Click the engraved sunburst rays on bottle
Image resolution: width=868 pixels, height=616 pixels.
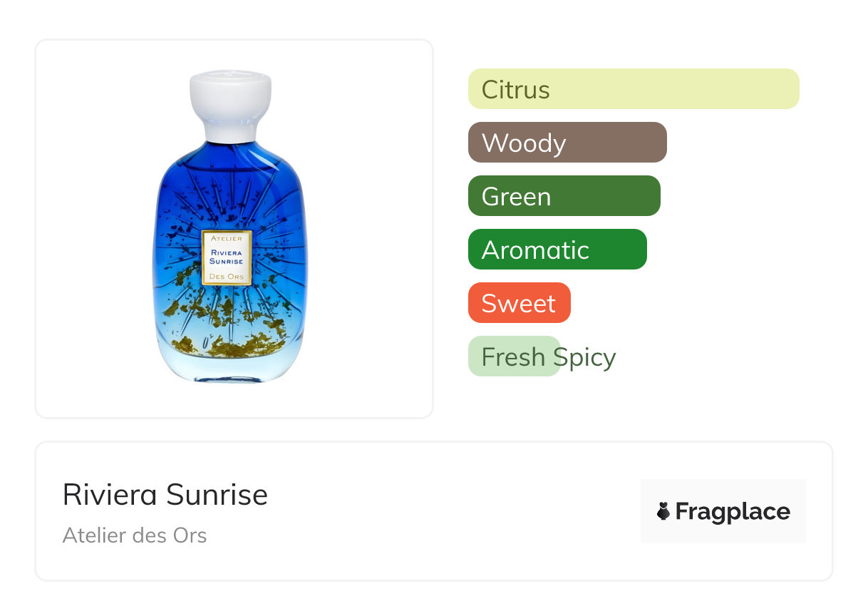coord(271,214)
